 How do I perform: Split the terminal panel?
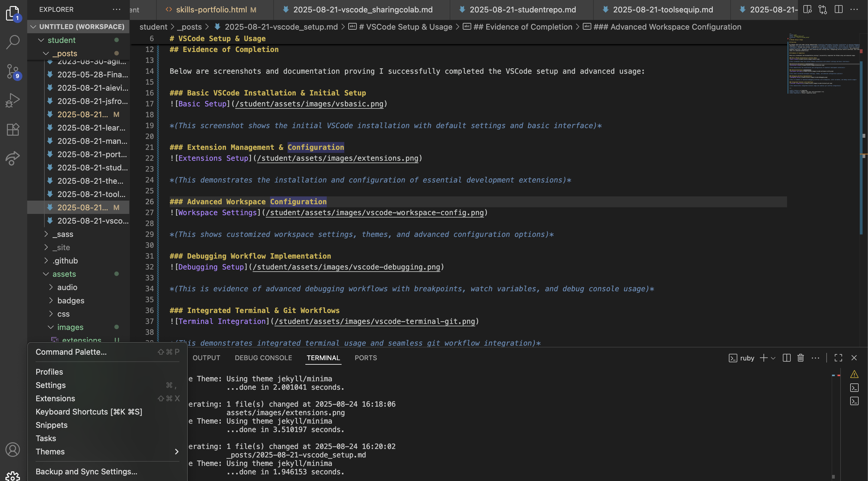[x=787, y=358]
